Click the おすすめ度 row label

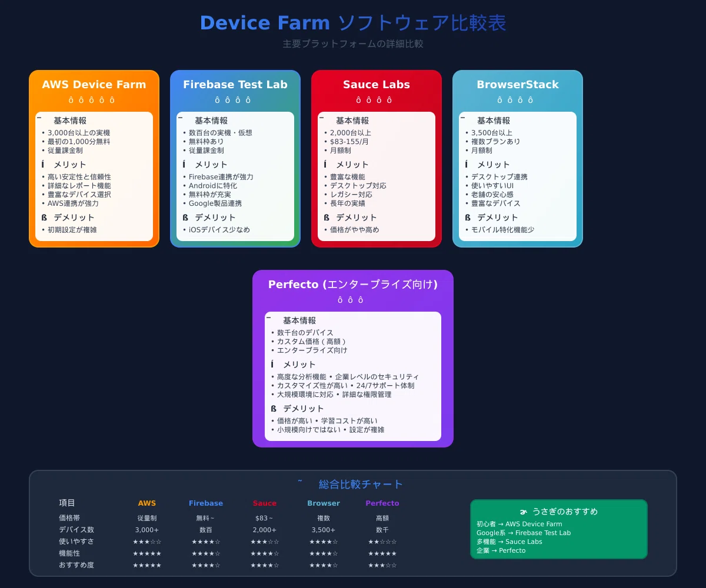[76, 565]
